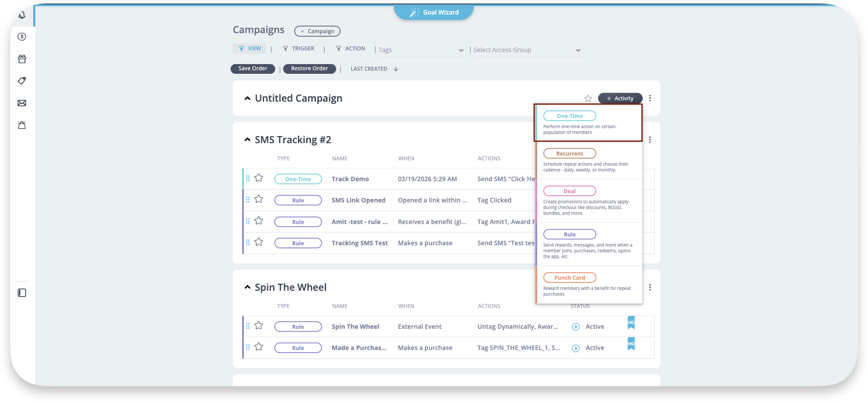Toggle favorite star for Track Demo

pyautogui.click(x=259, y=178)
